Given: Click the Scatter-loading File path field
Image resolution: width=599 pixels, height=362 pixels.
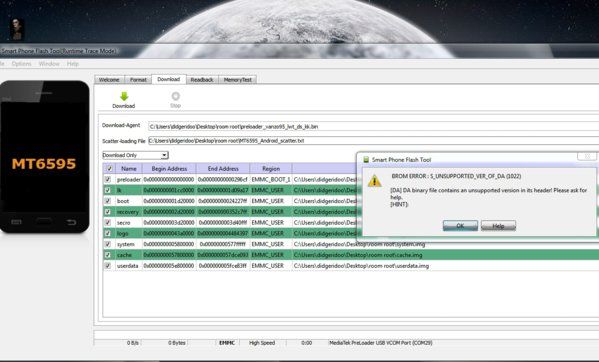Looking at the screenshot, I should click(x=373, y=141).
